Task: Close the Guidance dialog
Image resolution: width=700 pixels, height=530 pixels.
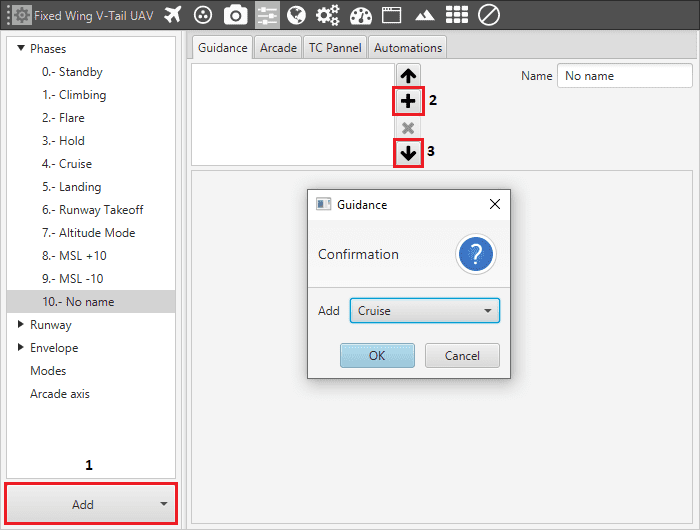Action: point(495,204)
